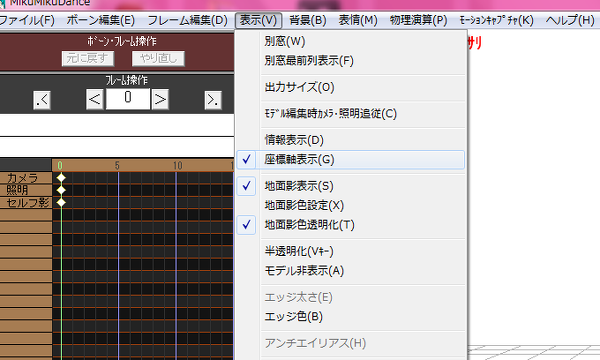Open the ファイル(F) menu
The width and height of the screenshot is (600, 360).
(x=27, y=20)
